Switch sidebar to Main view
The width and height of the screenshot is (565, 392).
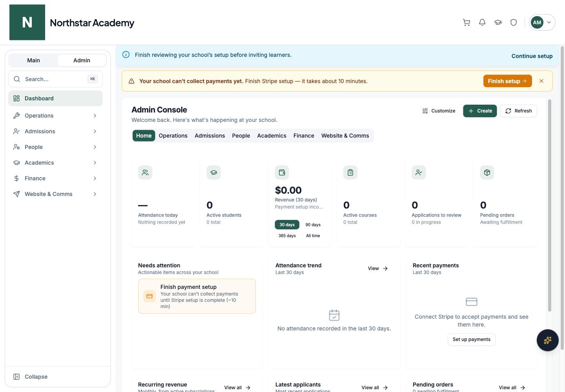[x=33, y=60]
